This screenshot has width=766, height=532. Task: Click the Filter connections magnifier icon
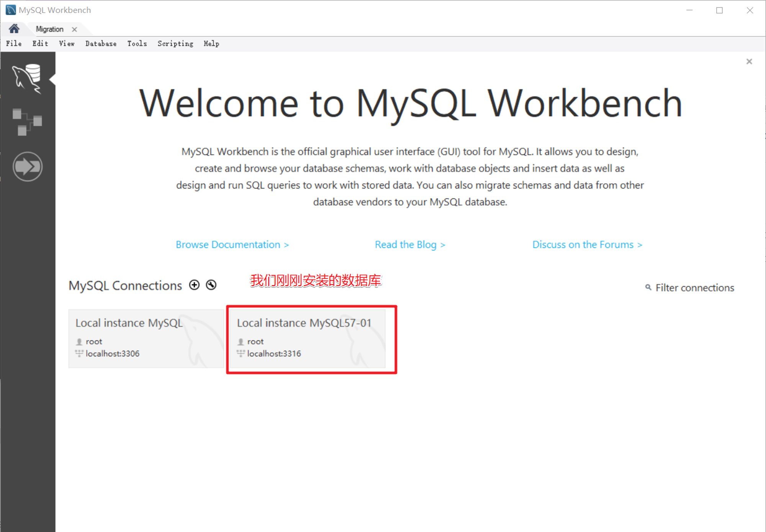[648, 287]
